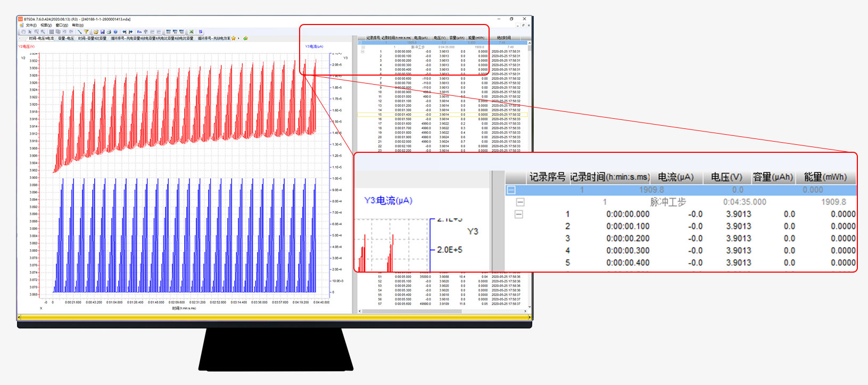Viewport: 868px width, 385px height.
Task: Click the open folder icon
Action: coord(96,32)
